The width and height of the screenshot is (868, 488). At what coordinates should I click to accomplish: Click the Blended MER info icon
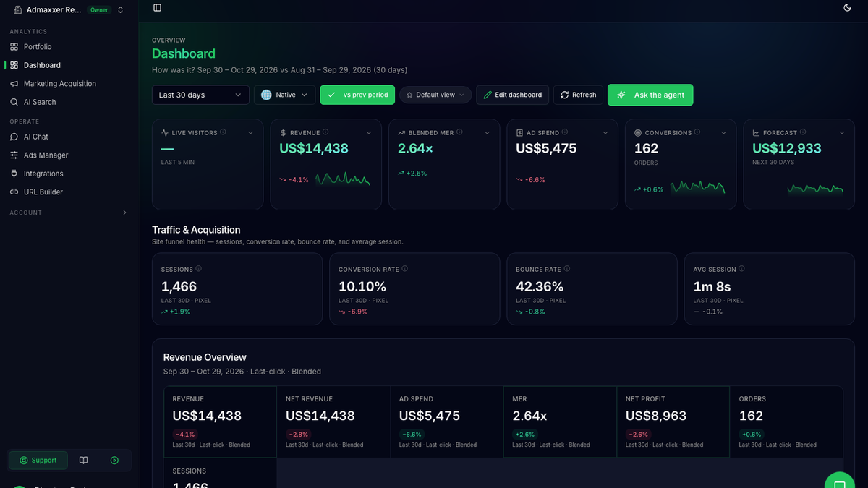(460, 132)
